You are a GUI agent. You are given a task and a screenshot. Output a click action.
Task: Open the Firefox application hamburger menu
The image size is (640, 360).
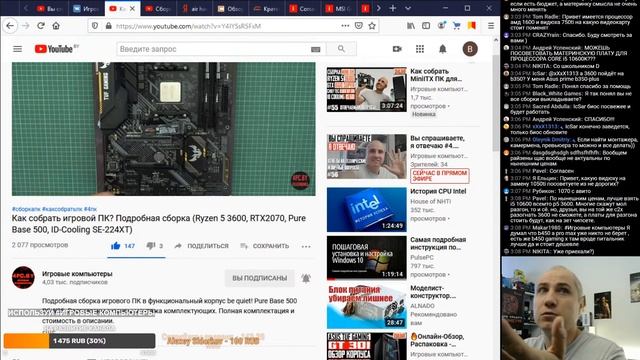click(491, 26)
